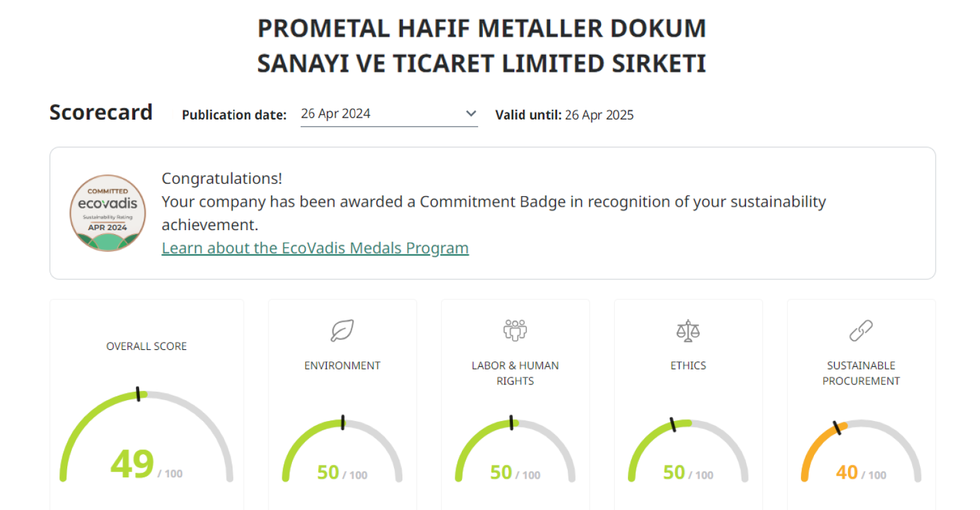The height and width of the screenshot is (510, 980).
Task: Click the Sustainable Procurement chain link icon
Action: point(860,331)
